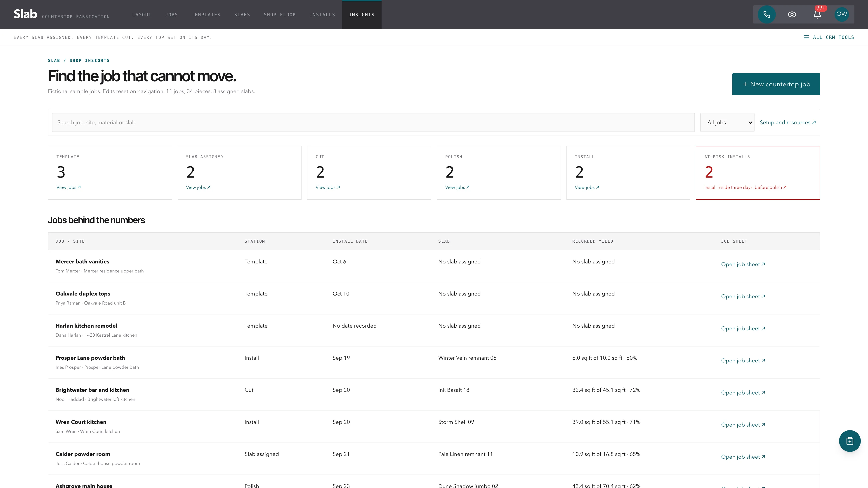Select the Shop Floor tab
Image resolution: width=868 pixels, height=488 pixels.
pyautogui.click(x=280, y=15)
